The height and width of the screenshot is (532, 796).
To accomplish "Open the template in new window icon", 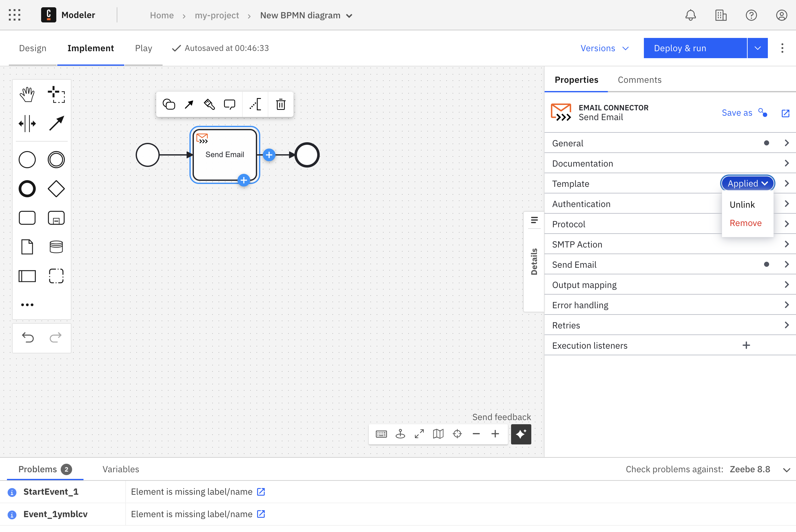I will [x=786, y=113].
